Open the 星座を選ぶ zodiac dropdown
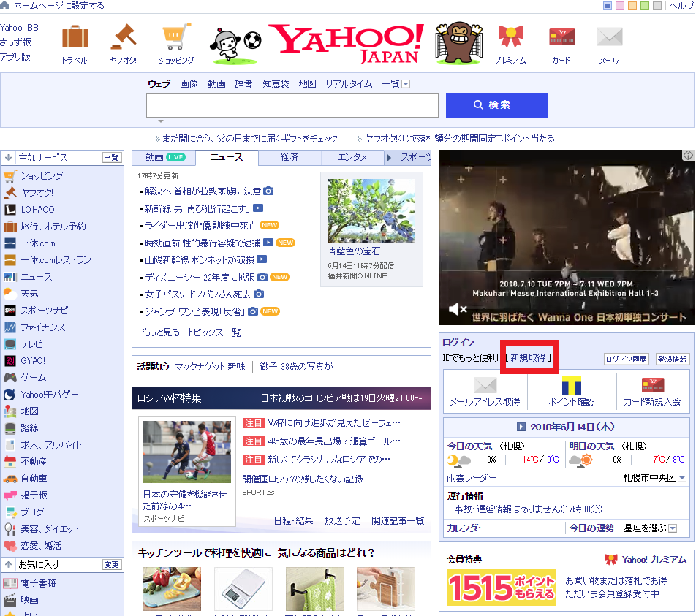Screen dimensions: 696x616 click(673, 528)
